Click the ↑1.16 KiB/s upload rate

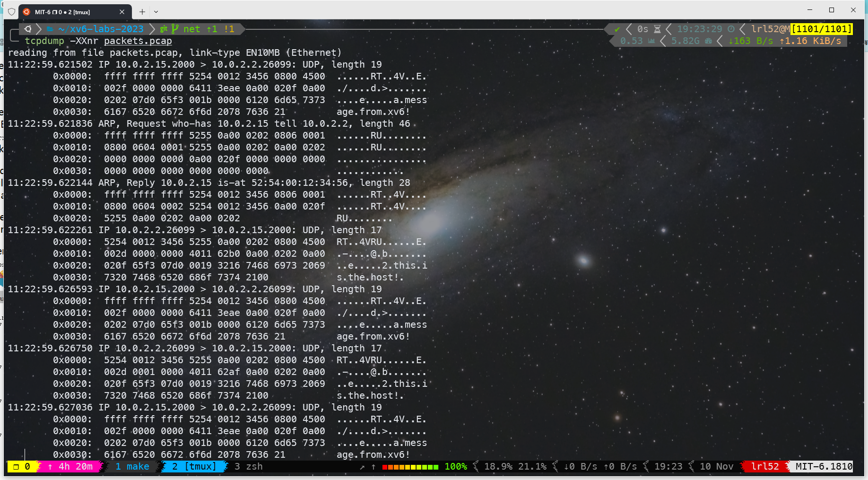810,41
